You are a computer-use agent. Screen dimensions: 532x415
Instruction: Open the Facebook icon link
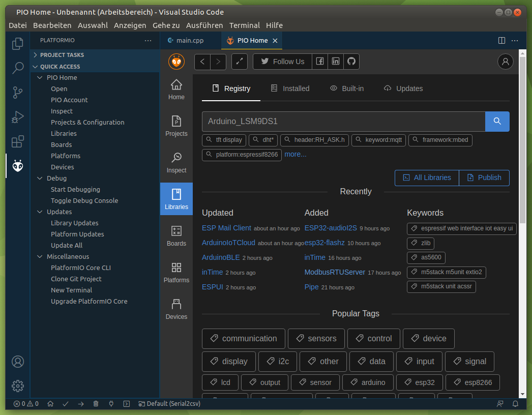[x=320, y=62]
